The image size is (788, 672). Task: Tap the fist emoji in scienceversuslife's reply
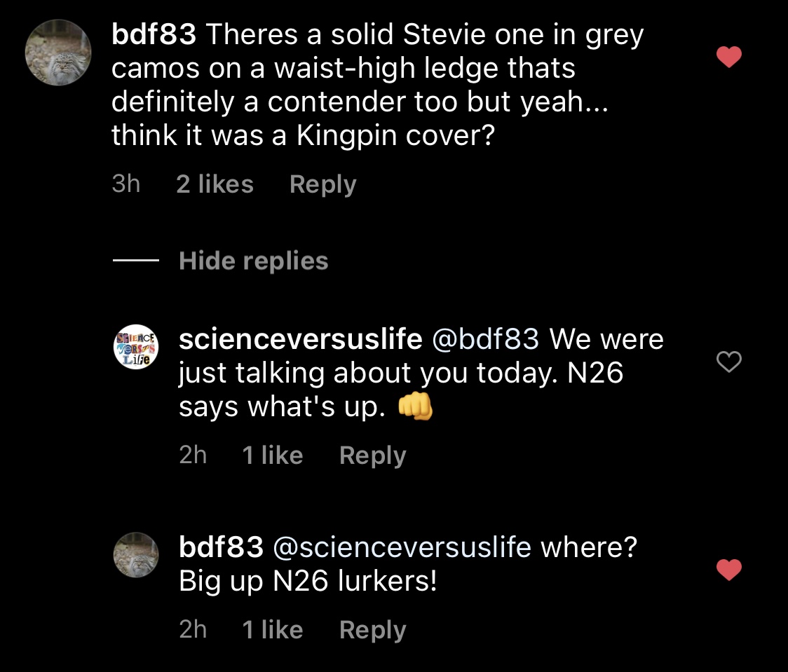click(x=415, y=407)
